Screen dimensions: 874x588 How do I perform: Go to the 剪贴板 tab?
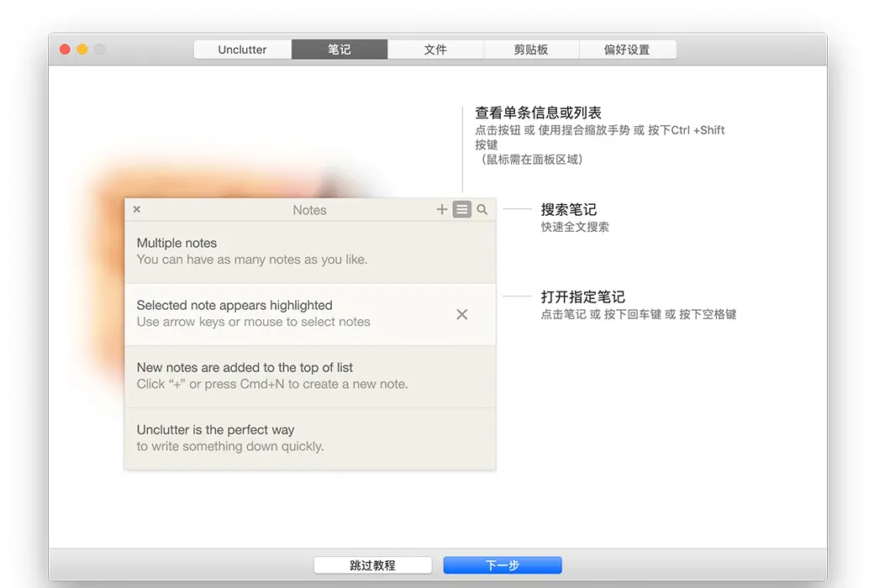point(530,50)
